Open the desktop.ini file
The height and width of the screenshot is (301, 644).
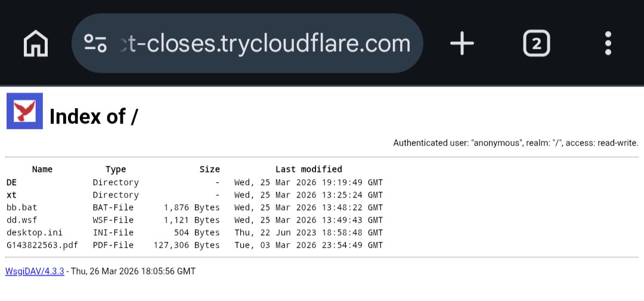pyautogui.click(x=34, y=232)
